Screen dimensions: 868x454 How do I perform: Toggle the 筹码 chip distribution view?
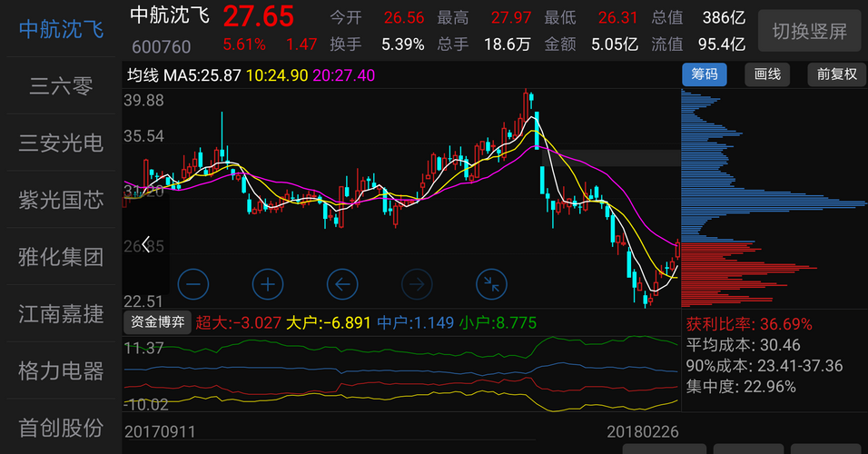705,74
